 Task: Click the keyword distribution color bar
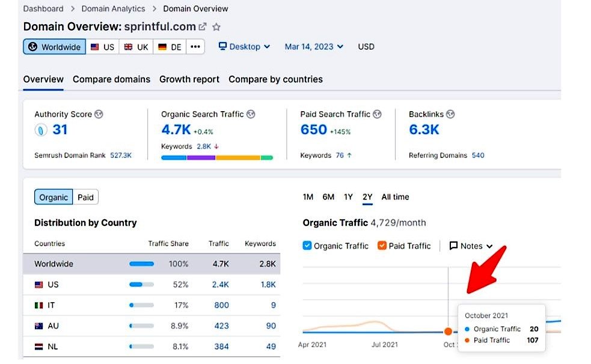point(217,158)
